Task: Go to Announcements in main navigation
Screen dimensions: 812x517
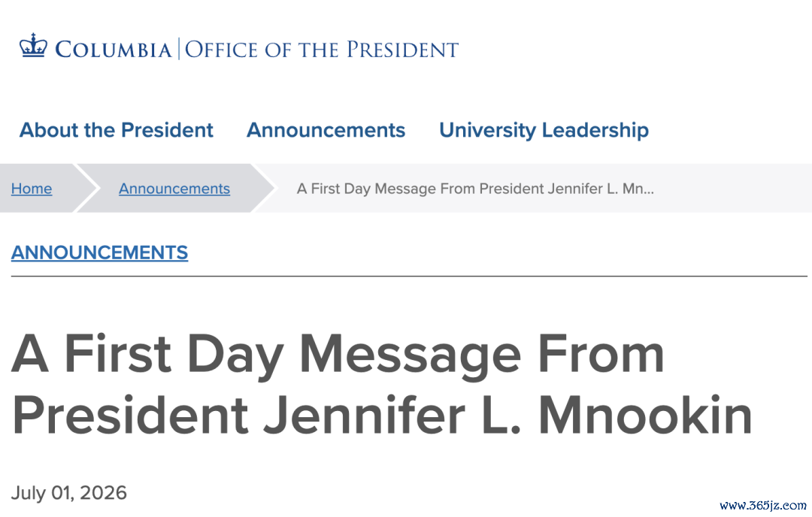Action: (326, 130)
